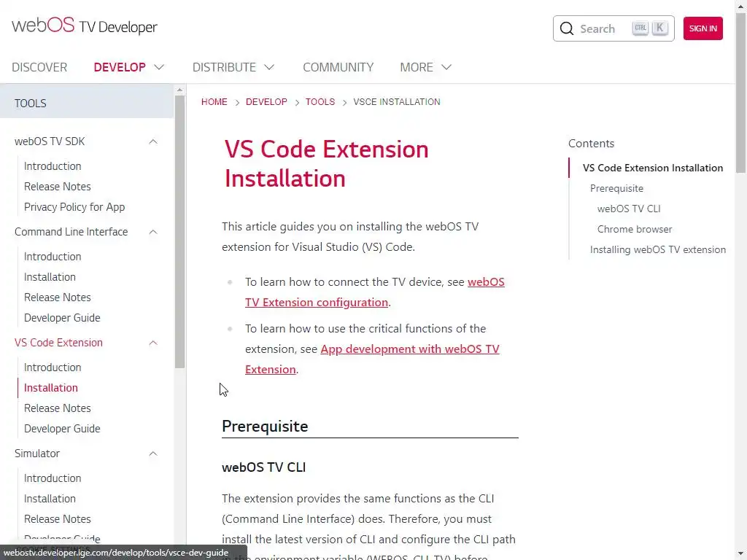Click the SIGN IN button

[703, 28]
